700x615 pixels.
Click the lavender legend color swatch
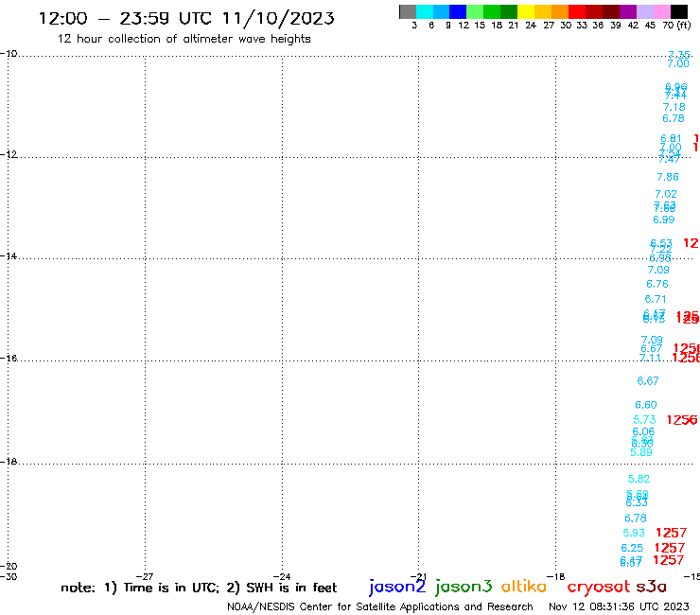[x=644, y=11]
